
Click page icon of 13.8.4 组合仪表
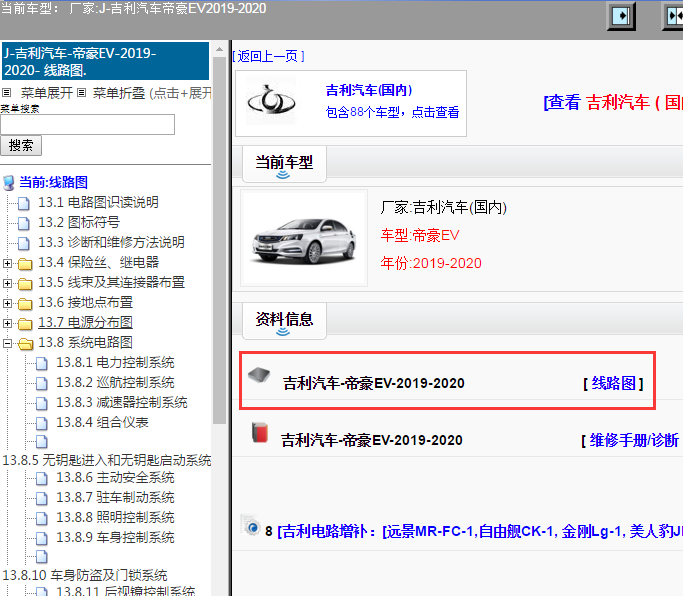[42, 423]
